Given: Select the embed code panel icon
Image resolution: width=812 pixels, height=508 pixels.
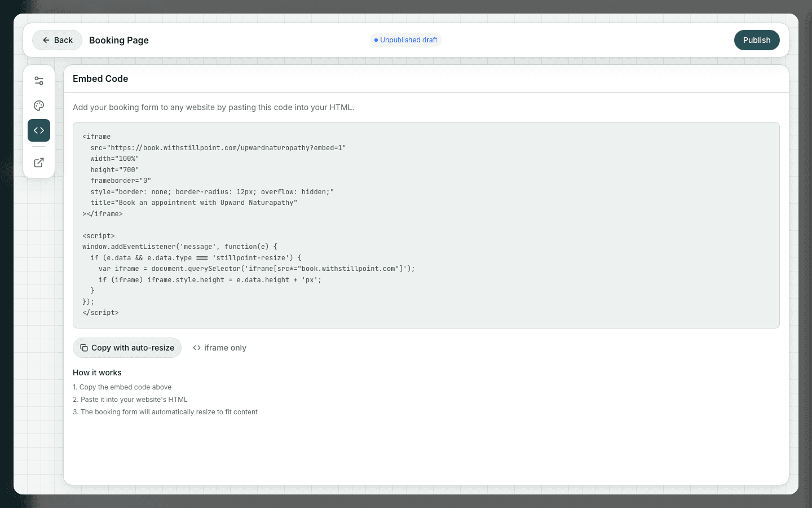Looking at the screenshot, I should [39, 130].
